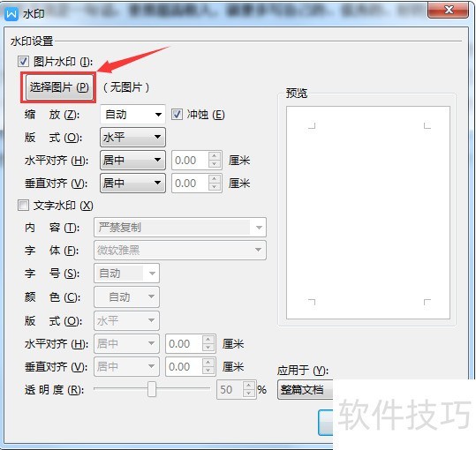The image size is (476, 450).
Task: Click the picture 垂直对齐 offset value field
Action: (190, 184)
